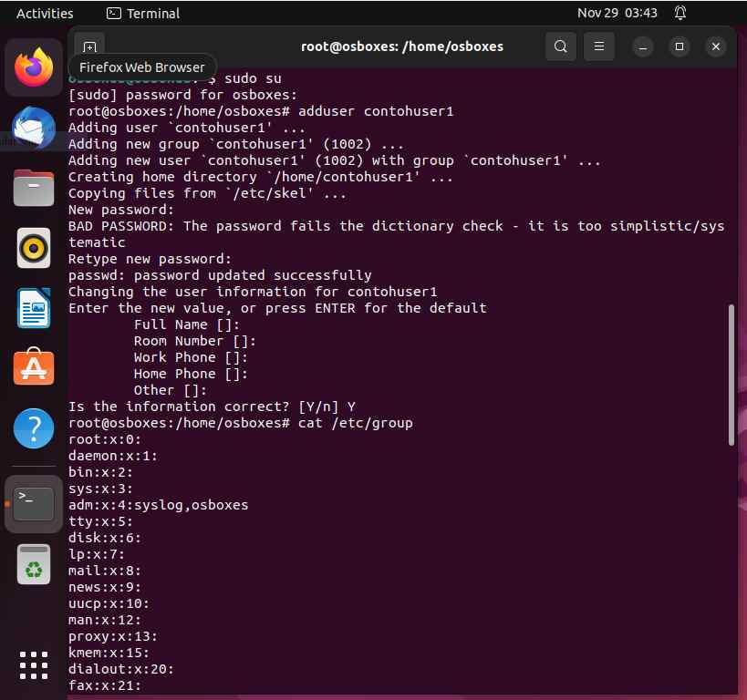
Task: Click the 'cat /etc/group' command text
Action: pyautogui.click(x=356, y=423)
